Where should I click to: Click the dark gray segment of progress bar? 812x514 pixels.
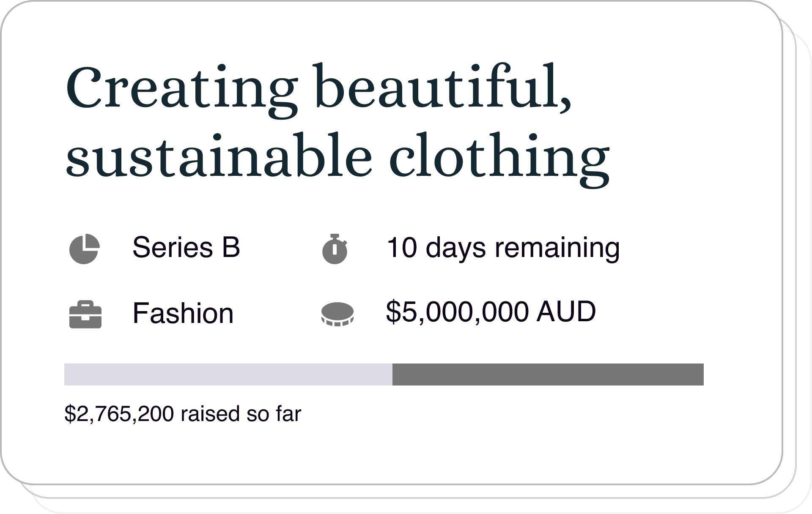click(x=548, y=375)
